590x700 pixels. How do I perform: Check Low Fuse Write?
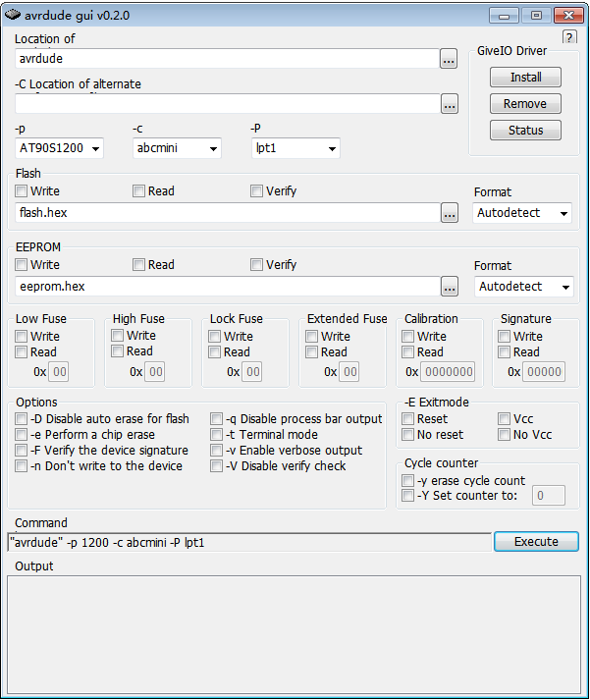click(21, 336)
